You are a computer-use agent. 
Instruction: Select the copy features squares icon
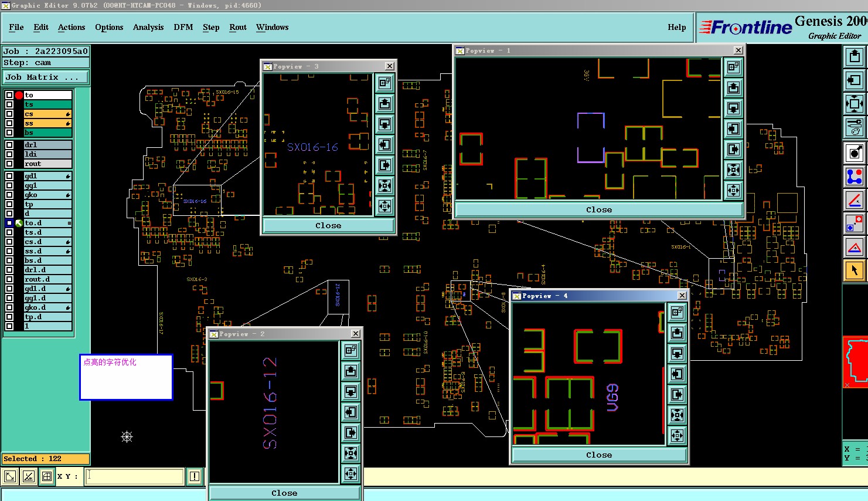click(x=855, y=224)
